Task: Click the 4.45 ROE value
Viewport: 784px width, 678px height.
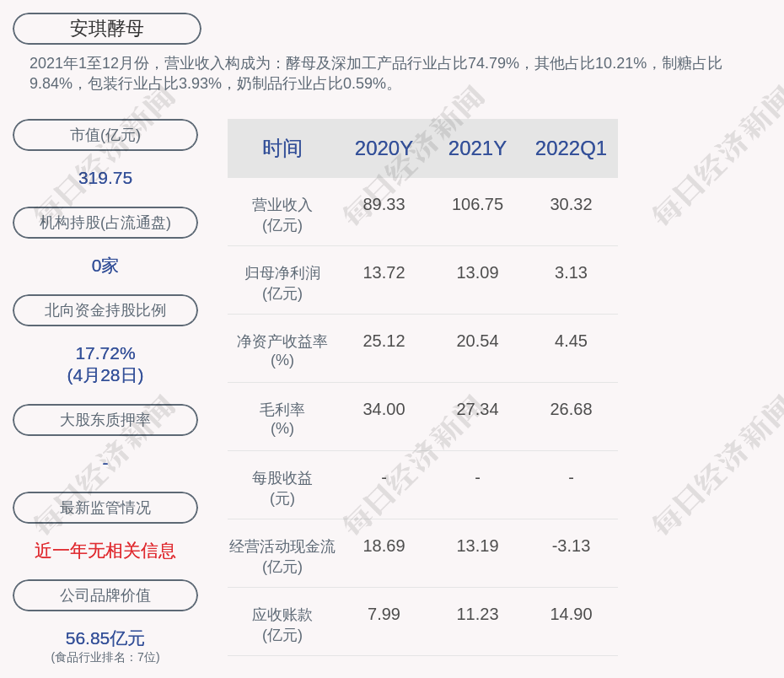Action: pos(571,341)
